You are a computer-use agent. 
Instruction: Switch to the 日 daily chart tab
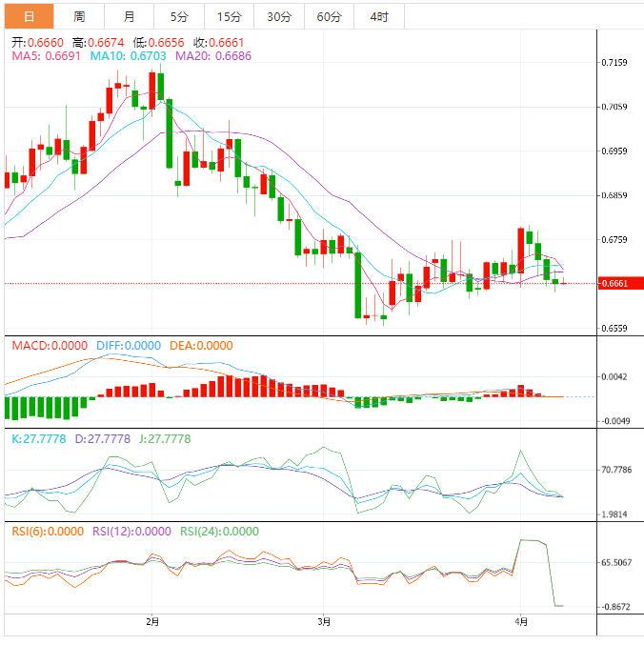coord(29,17)
